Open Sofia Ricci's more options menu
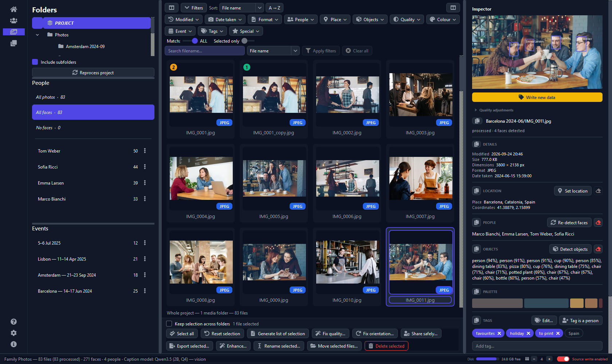Screen dimensions: 612x364 pyautogui.click(x=145, y=167)
